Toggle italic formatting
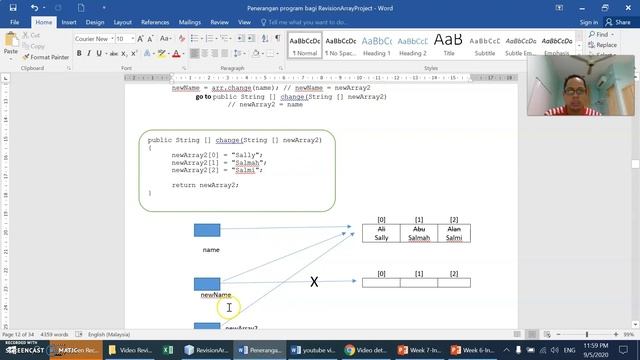The image size is (640, 360). pyautogui.click(x=89, y=53)
